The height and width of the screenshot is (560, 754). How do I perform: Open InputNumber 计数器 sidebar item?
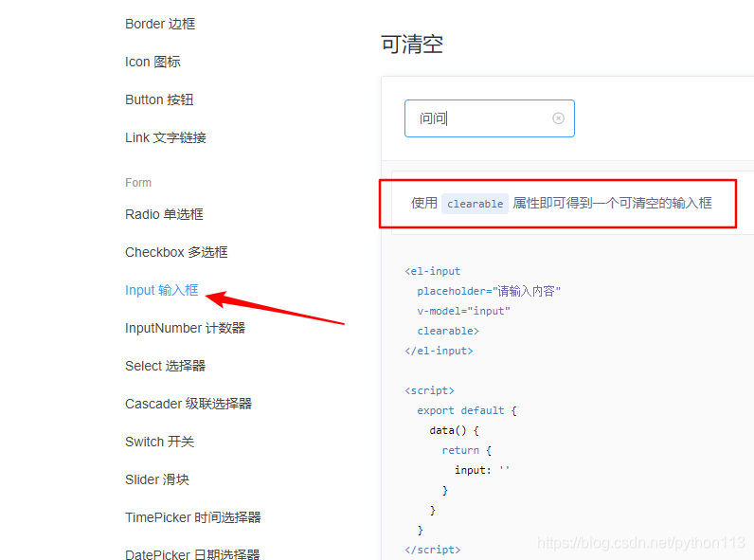click(x=185, y=328)
